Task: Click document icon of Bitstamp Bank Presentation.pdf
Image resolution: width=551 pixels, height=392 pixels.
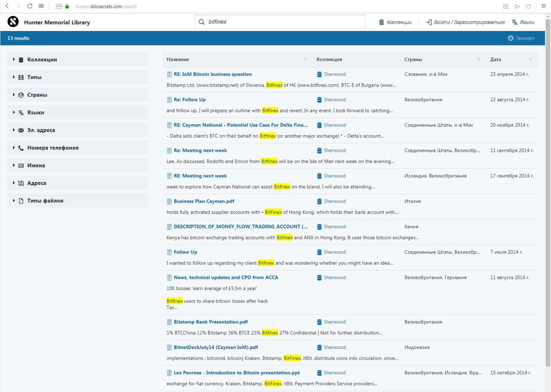Action: click(169, 322)
